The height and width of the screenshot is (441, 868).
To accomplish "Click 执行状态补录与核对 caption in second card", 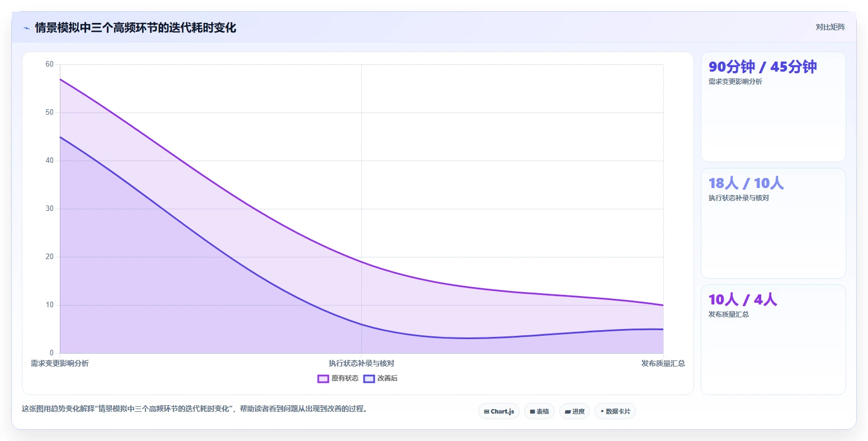I will (739, 198).
